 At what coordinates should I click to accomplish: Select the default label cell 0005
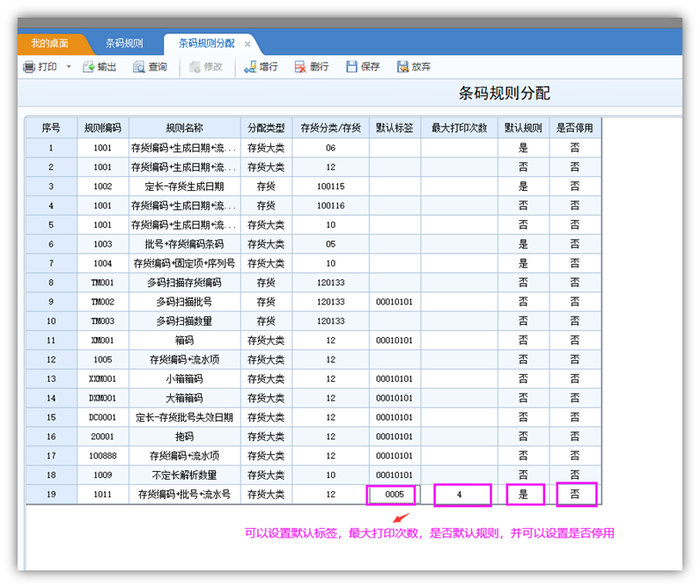click(394, 495)
